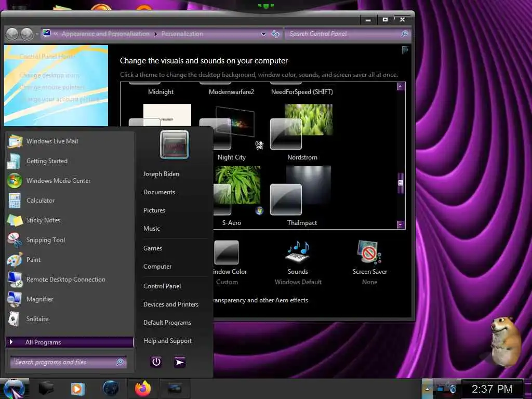
Task: Open Games from Start menu
Action: 153,248
